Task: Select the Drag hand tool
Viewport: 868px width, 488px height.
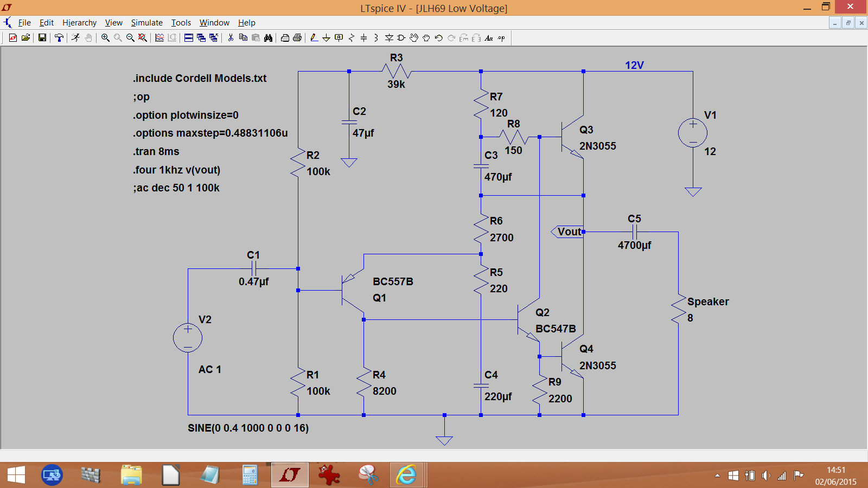Action: pos(426,38)
